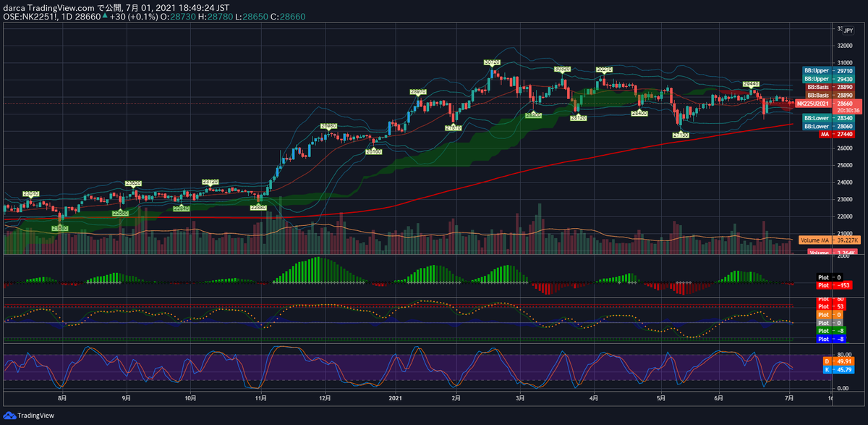This screenshot has width=868, height=425.
Task: Select the BB:Upper 29430 price label
Action: [x=827, y=79]
